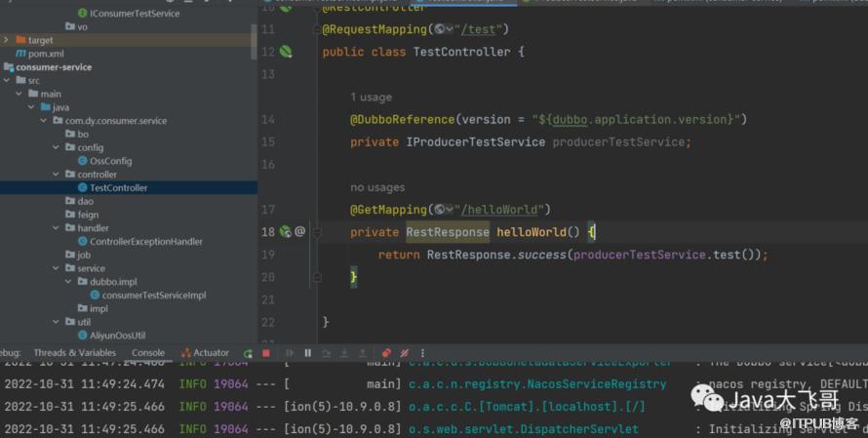Select ControllerExceptionHandler class in project tree
The image size is (868, 438).
(x=145, y=241)
